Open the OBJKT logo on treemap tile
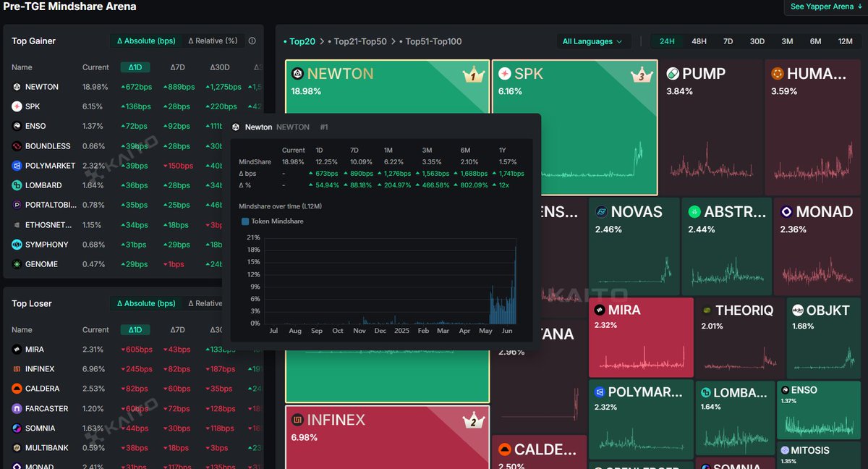Screen dimensions: 868x469 [798, 310]
